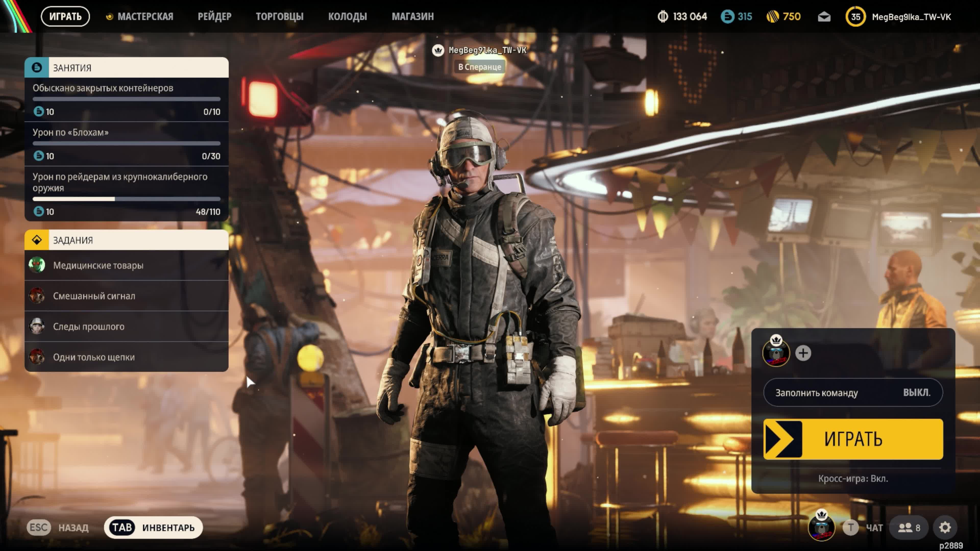
Task: Click крупнокалиберного оружия damage progress bar
Action: 127,199
